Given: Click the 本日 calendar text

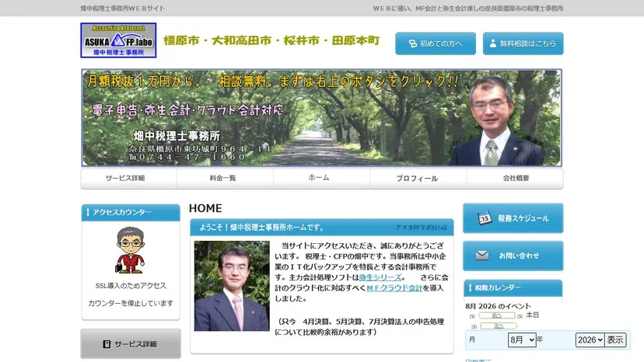Looking at the screenshot, I should coord(532,315).
